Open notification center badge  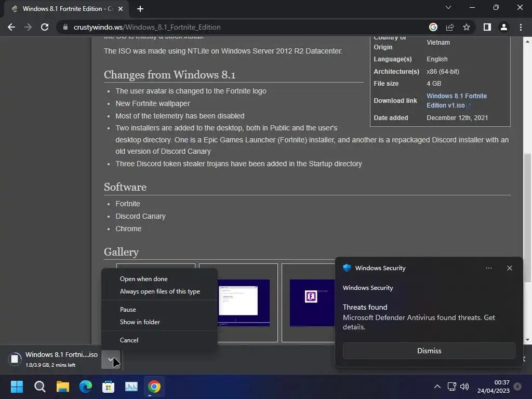pos(517,386)
